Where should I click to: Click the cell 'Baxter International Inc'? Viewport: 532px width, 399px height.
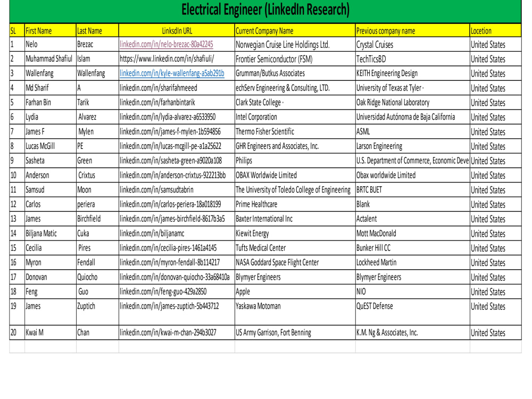click(295, 219)
